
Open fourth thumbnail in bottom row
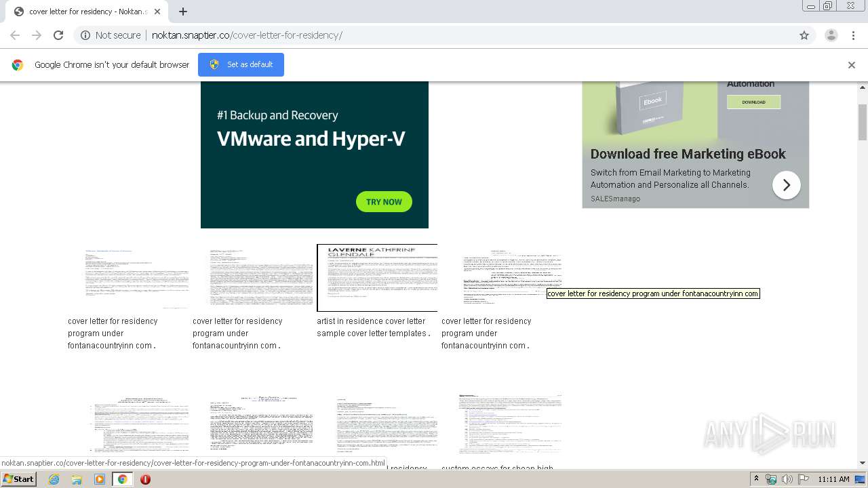point(502,426)
